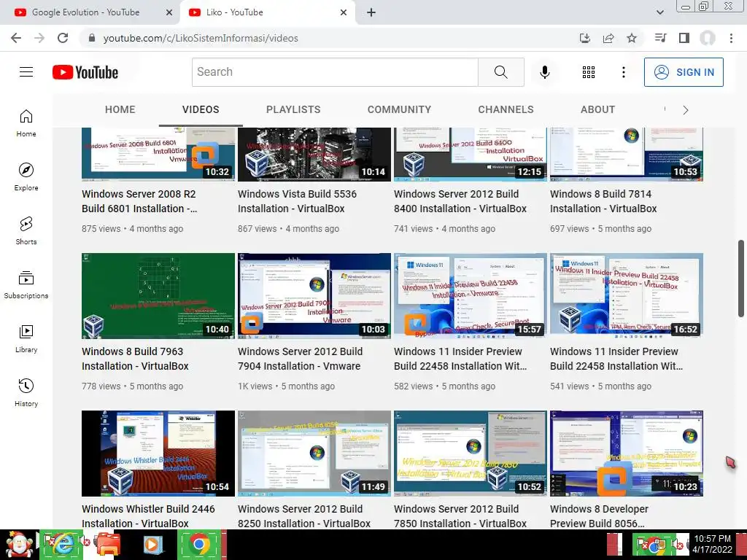The height and width of the screenshot is (560, 747).
Task: Open Subscriptions in the sidebar
Action: click(x=26, y=285)
